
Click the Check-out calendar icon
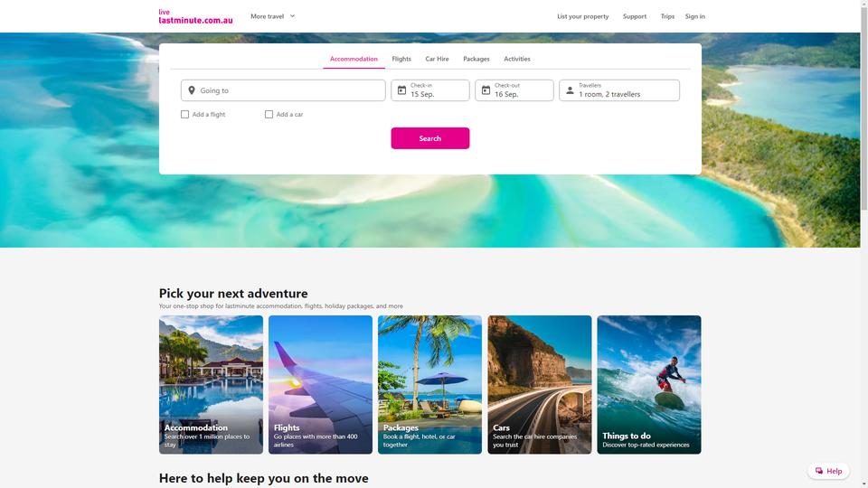pos(486,90)
